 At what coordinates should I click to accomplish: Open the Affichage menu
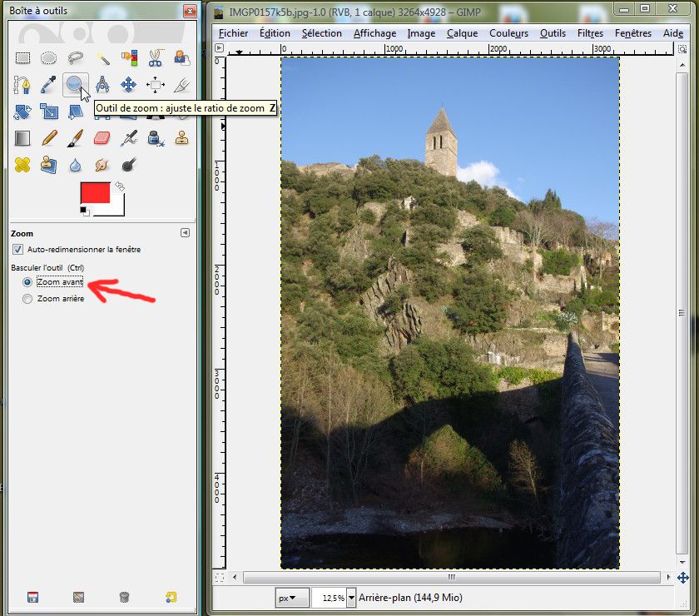click(x=375, y=33)
